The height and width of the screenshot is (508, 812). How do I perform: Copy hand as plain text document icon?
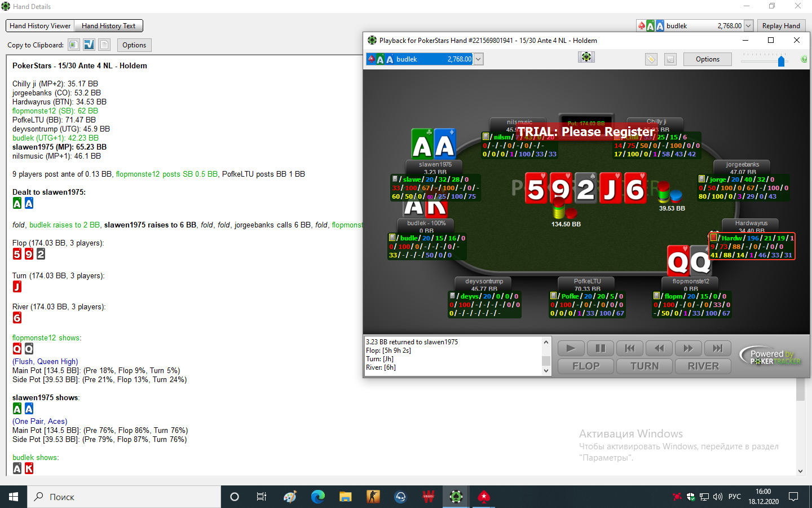(x=104, y=45)
